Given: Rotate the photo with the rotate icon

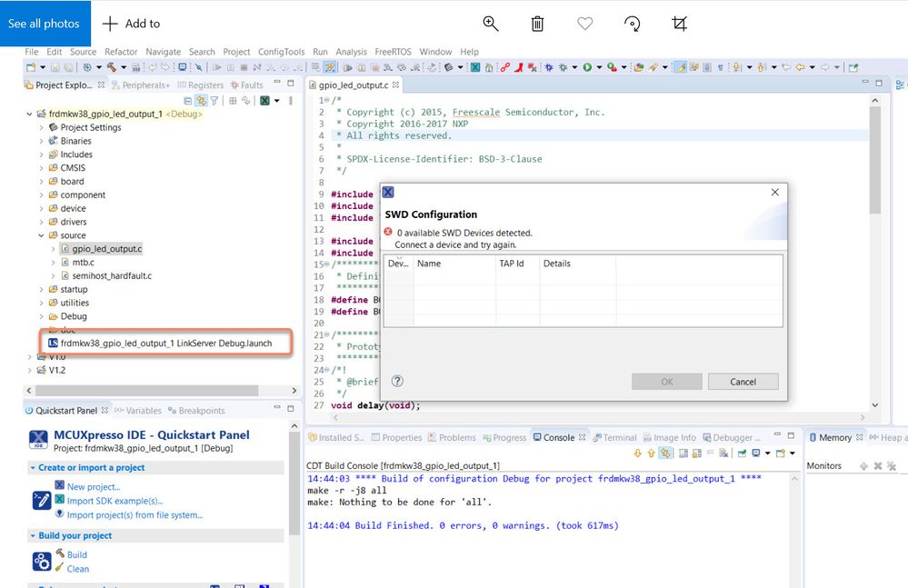Looking at the screenshot, I should pyautogui.click(x=632, y=24).
